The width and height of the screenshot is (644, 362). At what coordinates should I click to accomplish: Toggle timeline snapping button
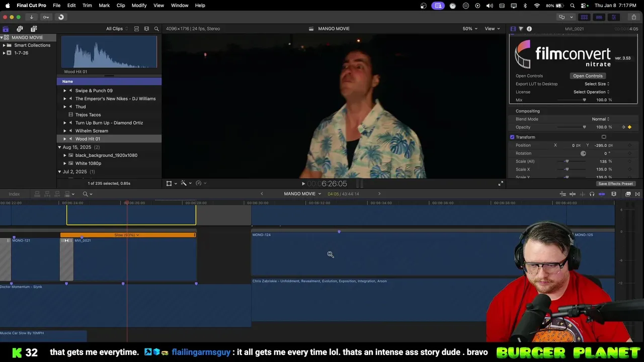coord(601,194)
